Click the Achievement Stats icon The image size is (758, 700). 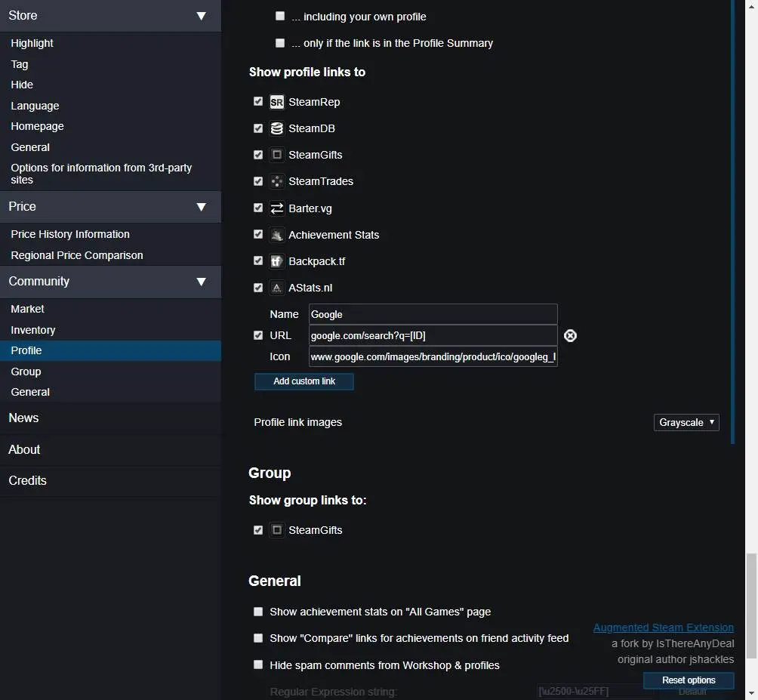point(276,235)
